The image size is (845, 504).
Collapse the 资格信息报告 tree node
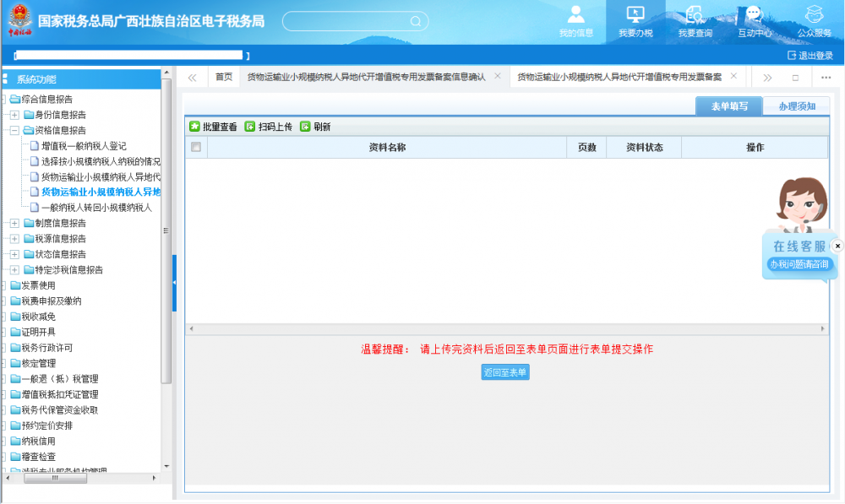tap(14, 131)
